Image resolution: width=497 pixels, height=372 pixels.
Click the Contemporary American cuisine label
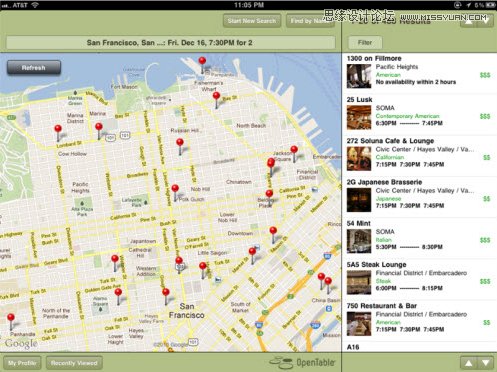point(407,116)
